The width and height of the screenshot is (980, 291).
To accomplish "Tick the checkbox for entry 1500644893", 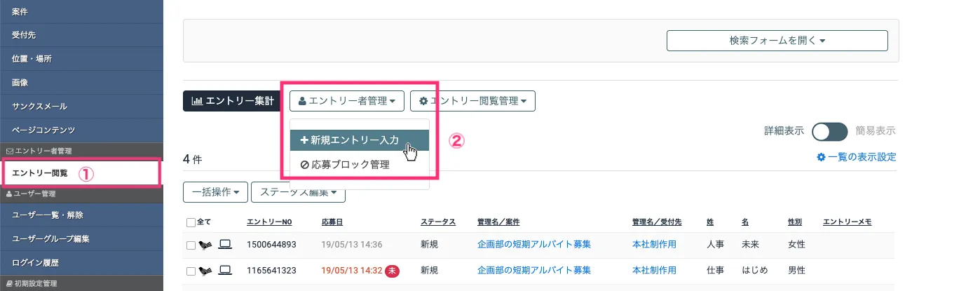I will click(x=191, y=245).
